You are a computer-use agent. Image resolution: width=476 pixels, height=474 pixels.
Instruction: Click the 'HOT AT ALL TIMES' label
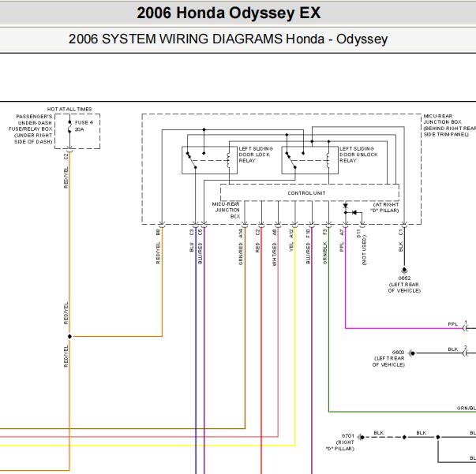[69, 109]
